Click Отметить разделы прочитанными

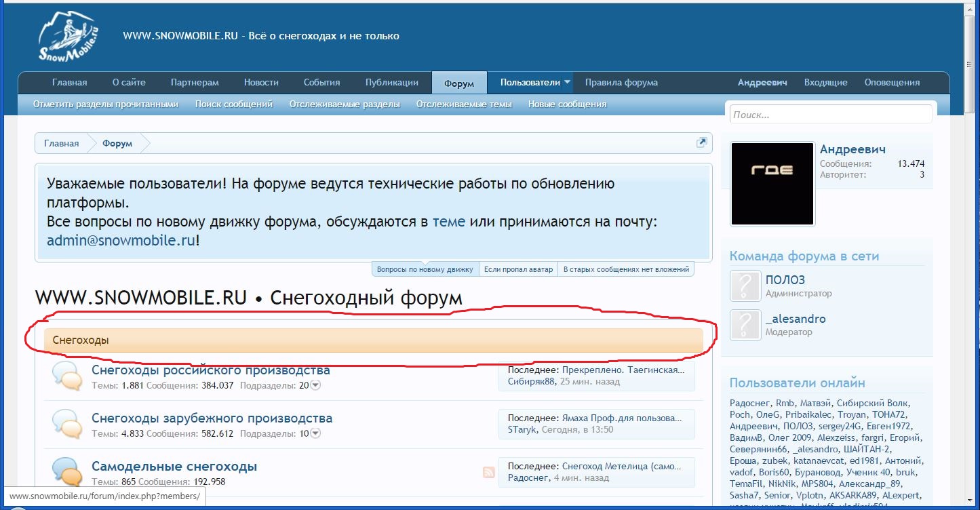pos(106,104)
